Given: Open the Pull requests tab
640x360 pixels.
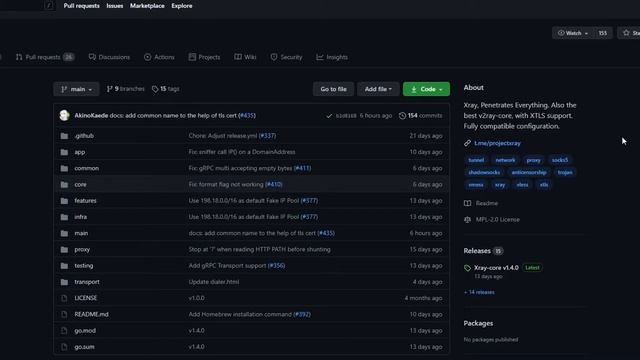Looking at the screenshot, I should (x=44, y=57).
